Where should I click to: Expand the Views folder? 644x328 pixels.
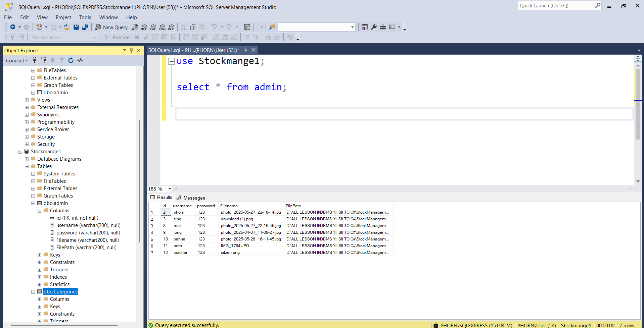27,100
